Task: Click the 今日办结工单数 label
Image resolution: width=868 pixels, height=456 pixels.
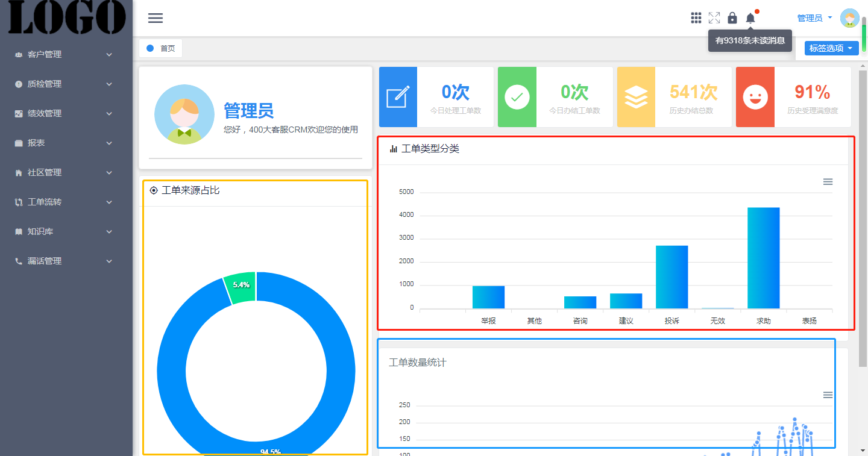Action: tap(574, 111)
